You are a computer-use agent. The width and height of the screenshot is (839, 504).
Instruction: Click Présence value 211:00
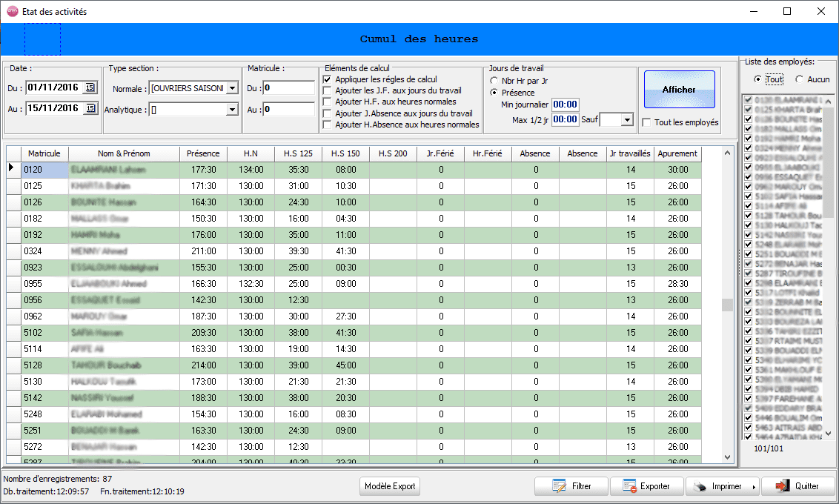pos(203,251)
